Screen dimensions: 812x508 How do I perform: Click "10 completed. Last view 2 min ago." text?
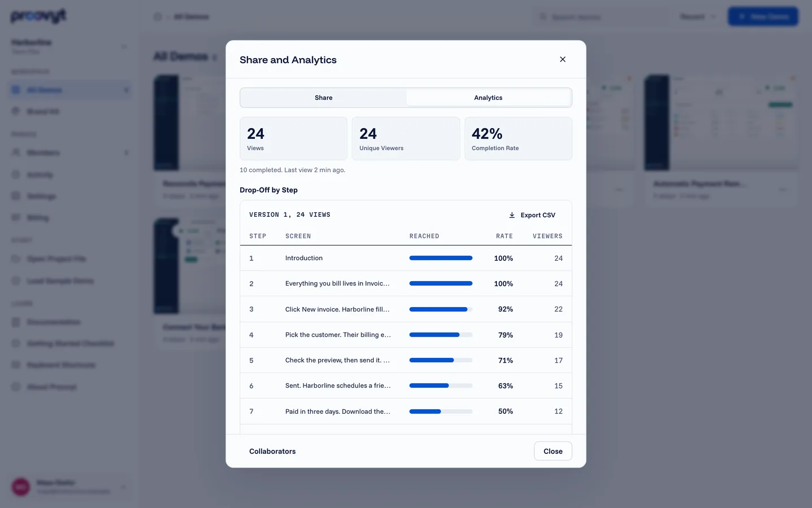293,170
